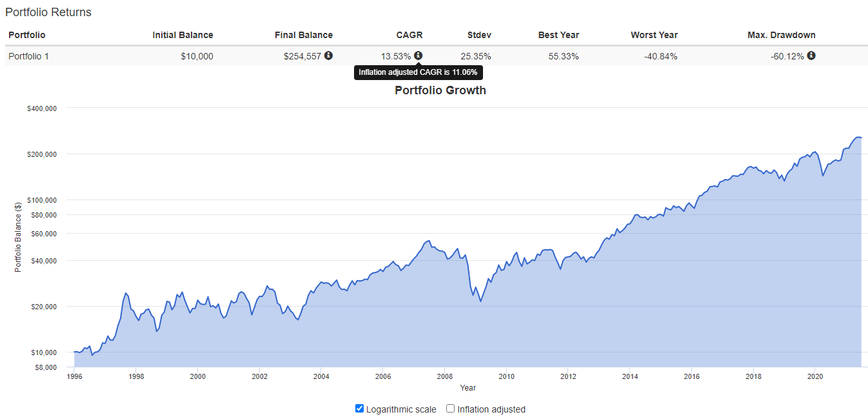Click the 2020 label on the year axis
The width and height of the screenshot is (868, 419).
click(x=814, y=376)
